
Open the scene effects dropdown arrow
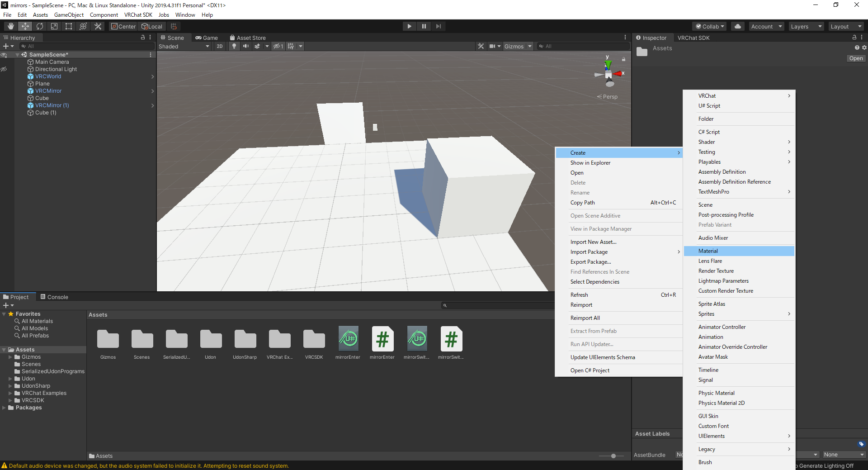tap(267, 46)
